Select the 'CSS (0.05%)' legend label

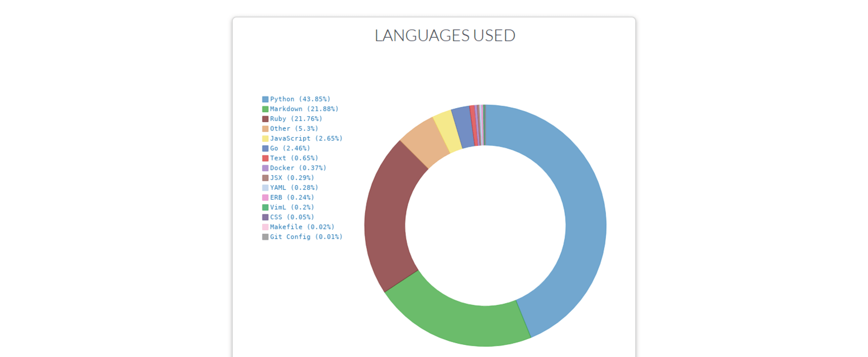(x=292, y=217)
